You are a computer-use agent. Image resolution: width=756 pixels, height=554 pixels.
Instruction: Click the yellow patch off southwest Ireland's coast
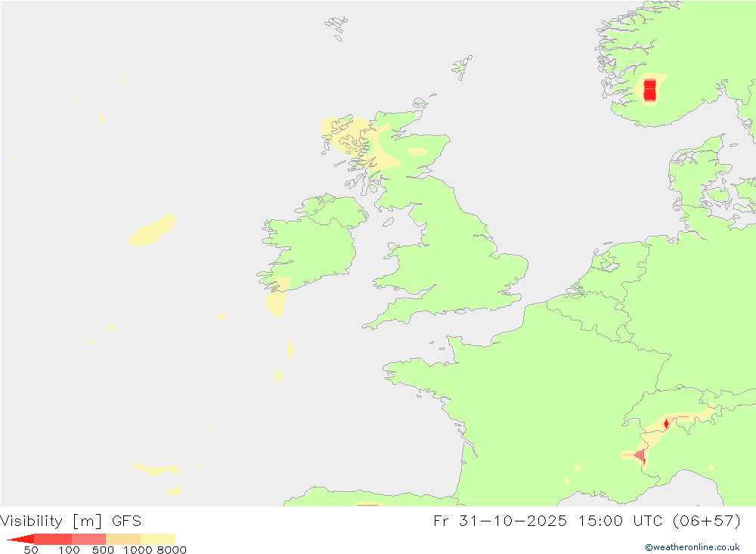click(x=277, y=304)
